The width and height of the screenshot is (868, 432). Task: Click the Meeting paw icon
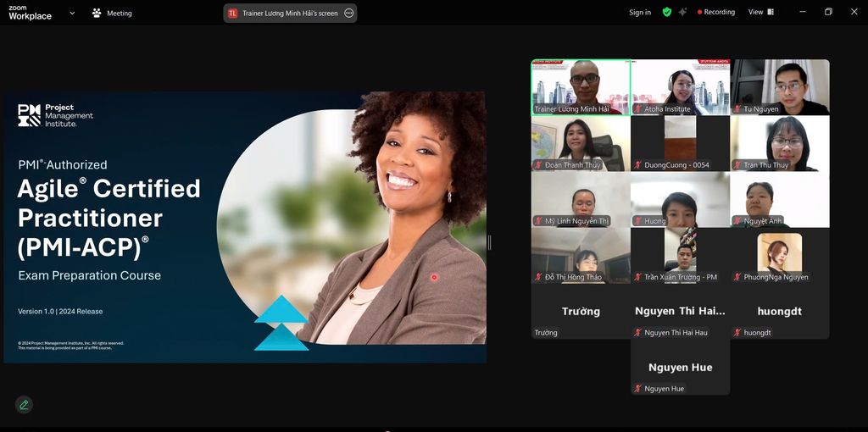pyautogui.click(x=97, y=14)
